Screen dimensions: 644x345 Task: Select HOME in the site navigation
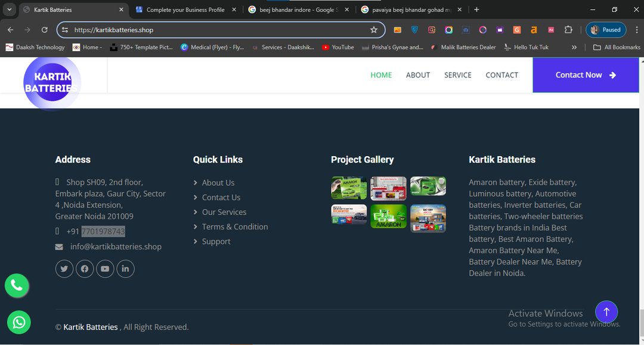[381, 75]
